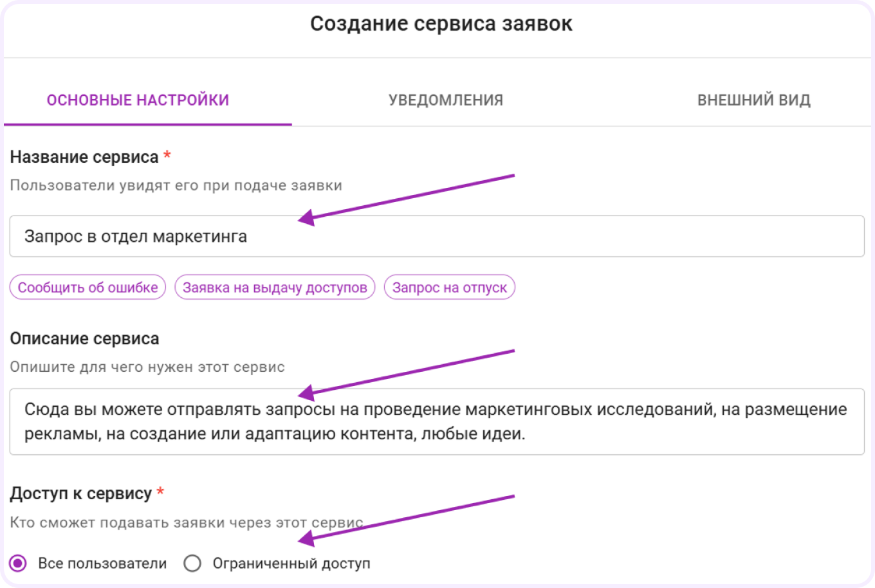Click the hint Пользователи увидят его при подаче заявки
Image resolution: width=875 pixels, height=588 pixels.
tap(176, 185)
